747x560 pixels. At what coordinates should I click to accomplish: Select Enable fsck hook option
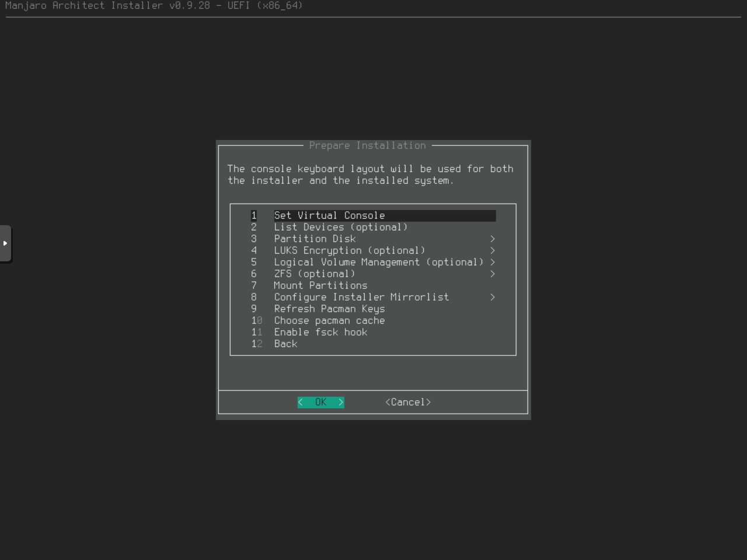[320, 332]
